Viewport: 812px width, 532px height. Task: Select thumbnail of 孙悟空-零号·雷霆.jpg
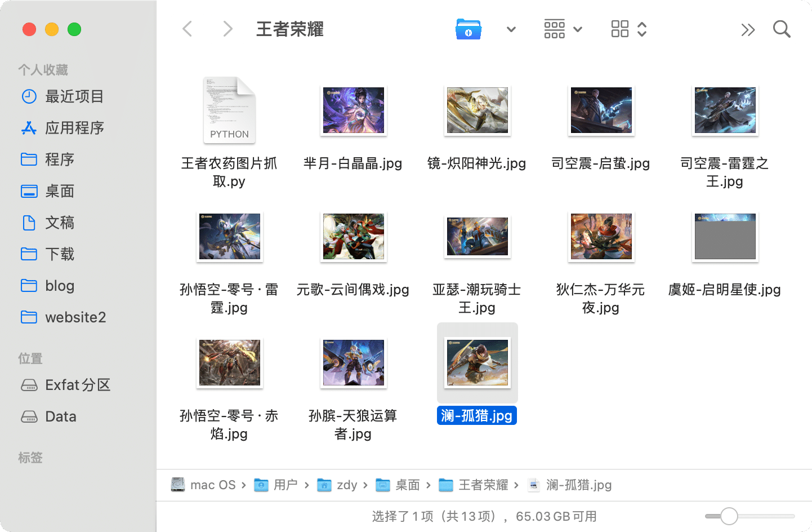point(230,237)
